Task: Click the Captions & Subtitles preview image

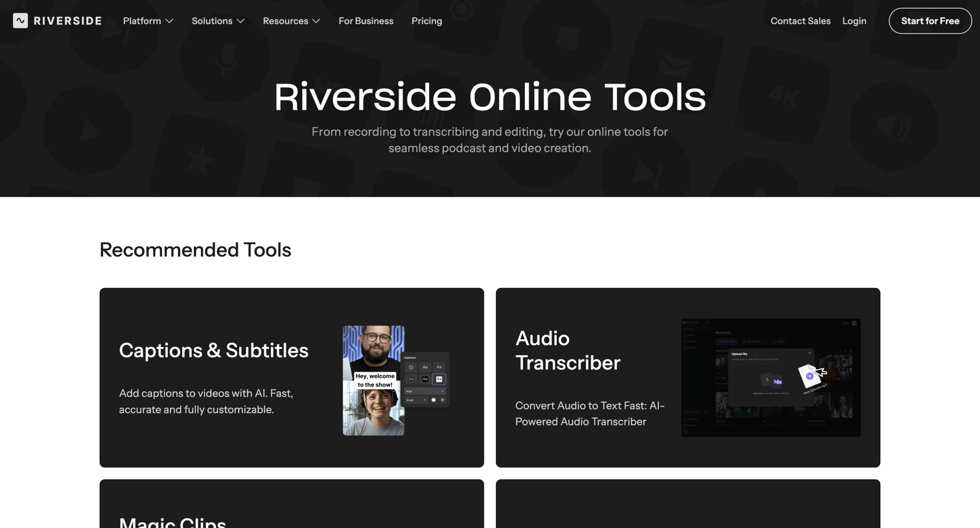Action: [396, 381]
